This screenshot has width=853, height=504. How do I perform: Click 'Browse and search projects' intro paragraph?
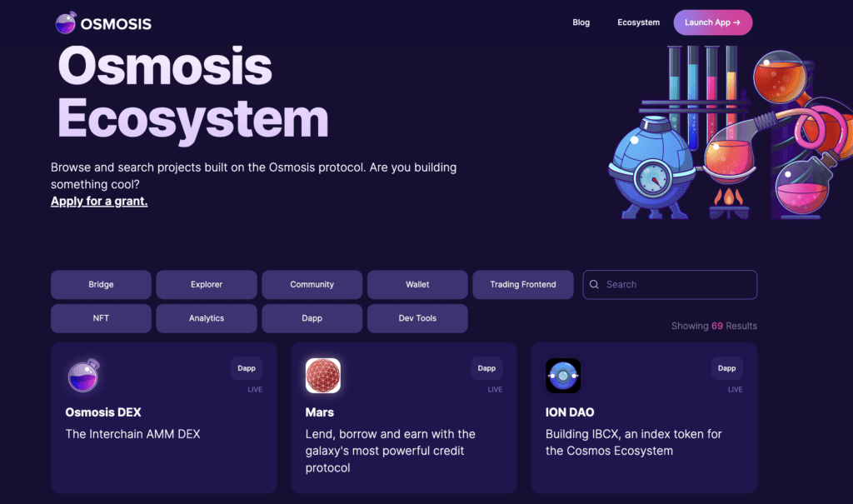tap(253, 176)
